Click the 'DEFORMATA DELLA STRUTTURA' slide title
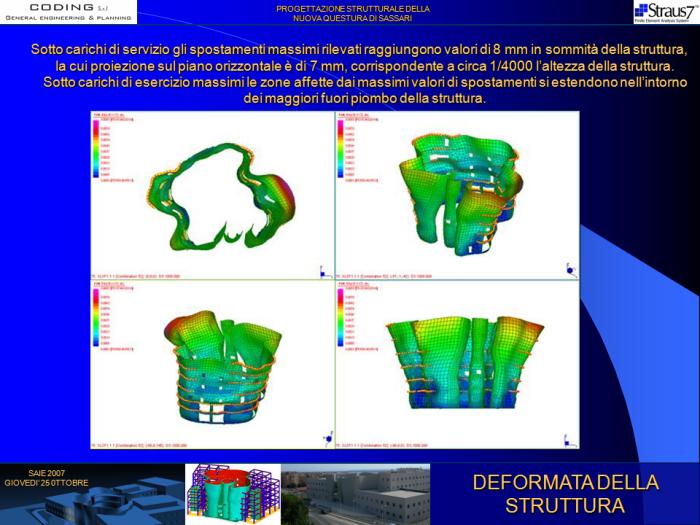700x525 pixels. coord(565,494)
